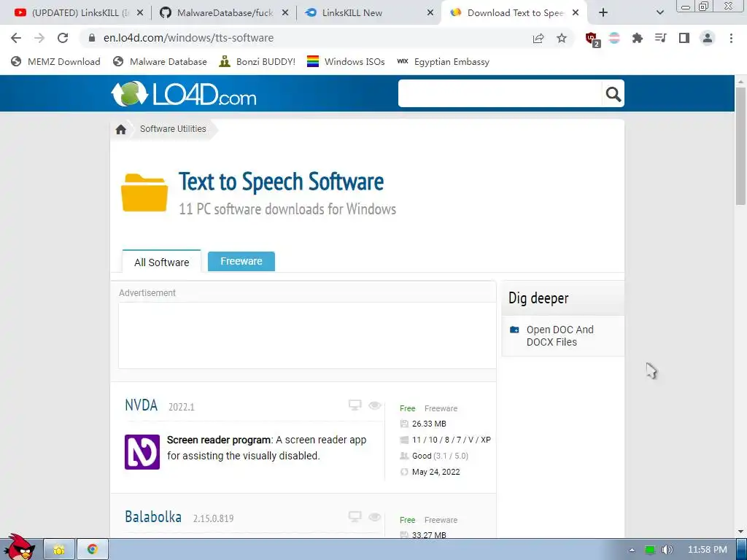Click the monitor icon in Balabolka row
The image size is (747, 560).
(x=355, y=517)
